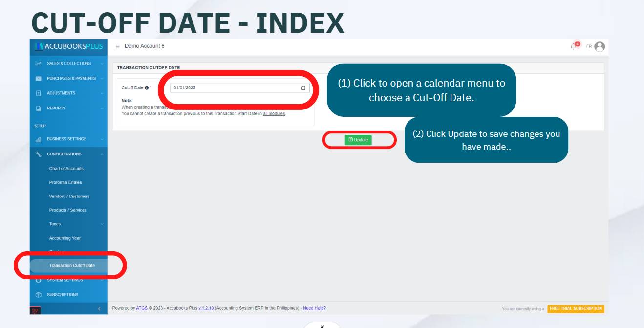Click the Free Trial Subscription badge
644x328 pixels.
576,309
